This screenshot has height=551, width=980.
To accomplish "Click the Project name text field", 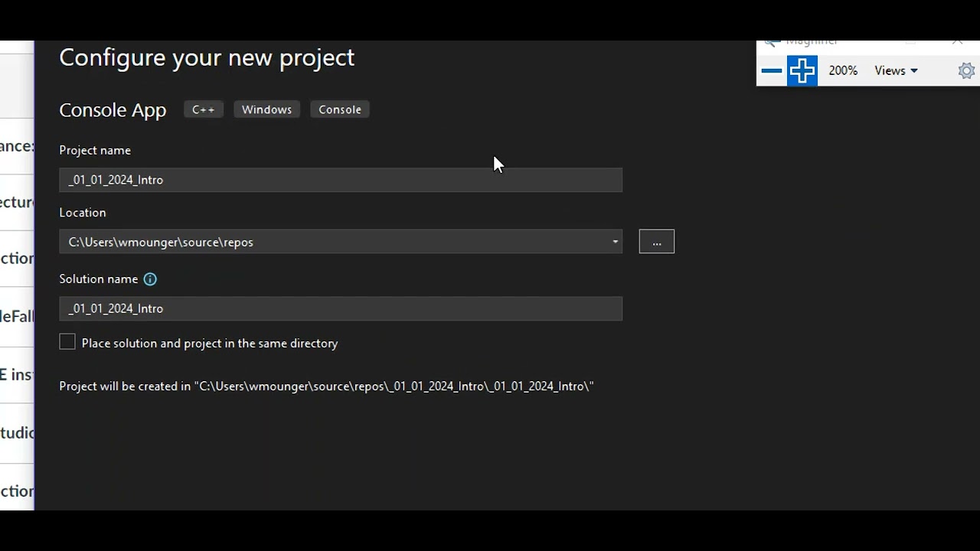I will click(x=341, y=180).
